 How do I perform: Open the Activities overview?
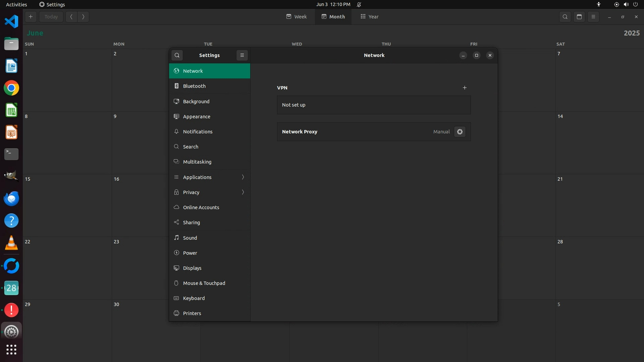(x=16, y=4)
